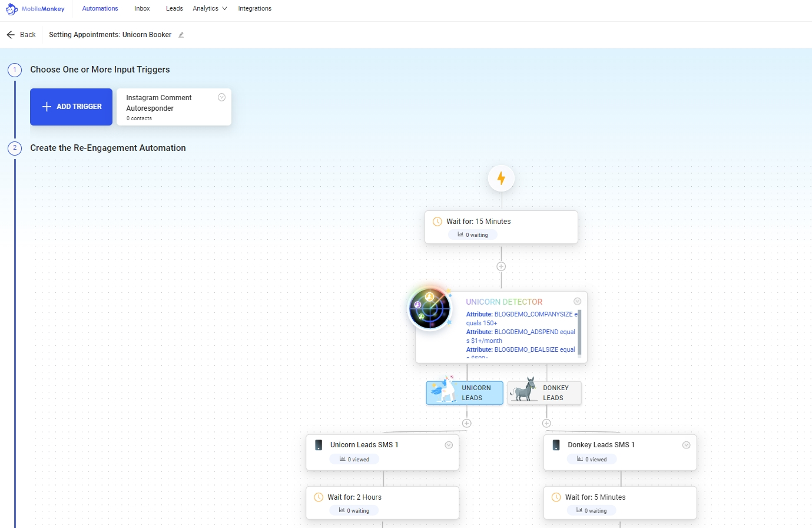
Task: Open Instagram Comment Autoresponder trigger options
Action: (221, 97)
